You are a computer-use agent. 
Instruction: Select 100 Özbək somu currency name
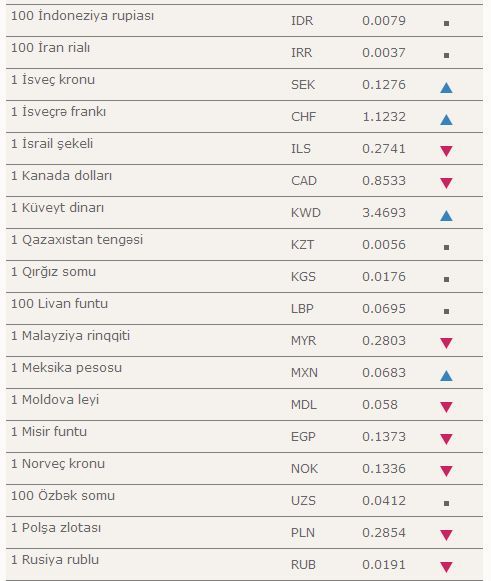click(63, 495)
